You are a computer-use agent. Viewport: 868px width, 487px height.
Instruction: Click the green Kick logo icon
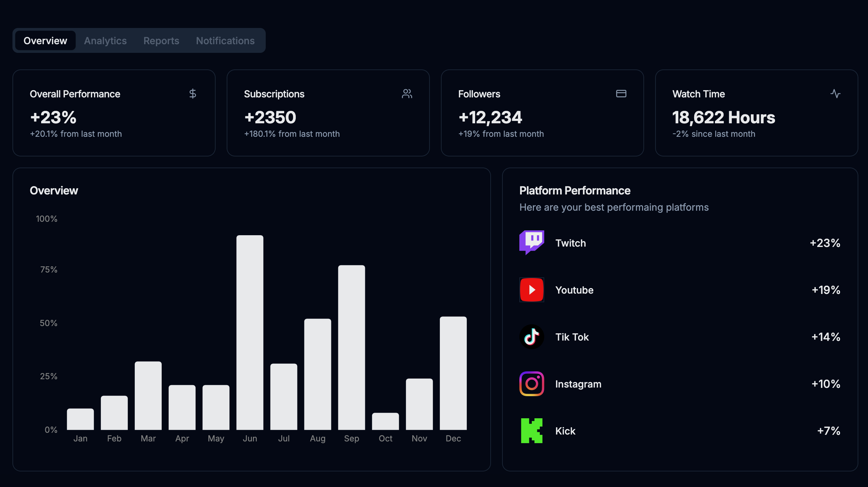531,431
